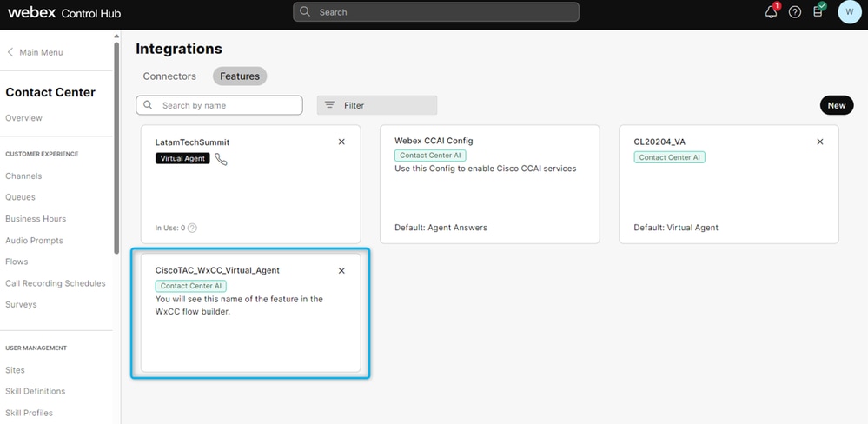The image size is (868, 424).
Task: Open the tasks checklist icon in header
Action: click(x=818, y=11)
